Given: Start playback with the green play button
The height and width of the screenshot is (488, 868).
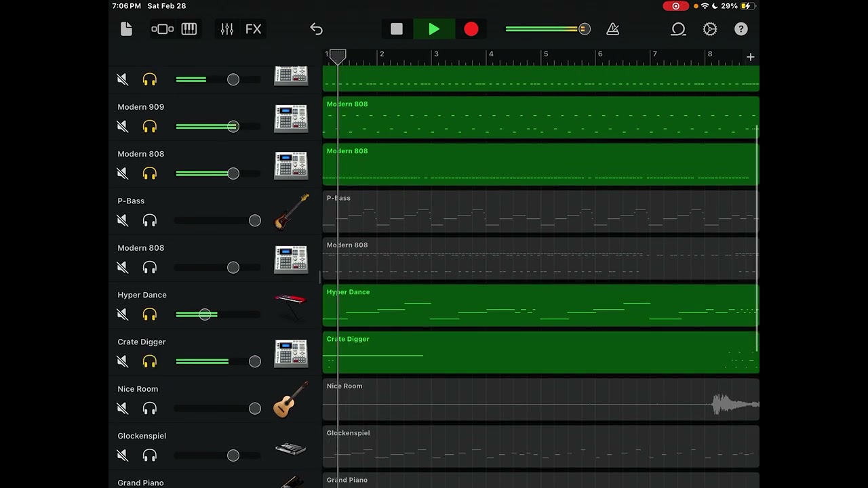Looking at the screenshot, I should pos(434,29).
